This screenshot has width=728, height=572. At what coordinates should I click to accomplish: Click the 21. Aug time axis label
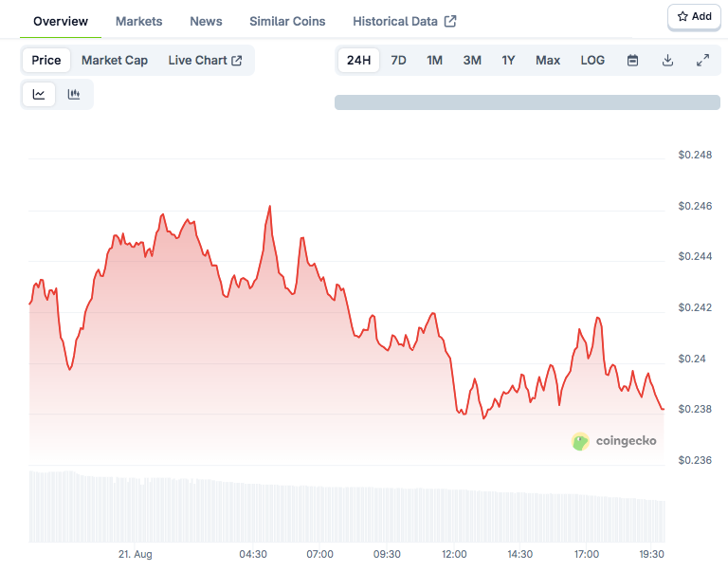tap(136, 554)
